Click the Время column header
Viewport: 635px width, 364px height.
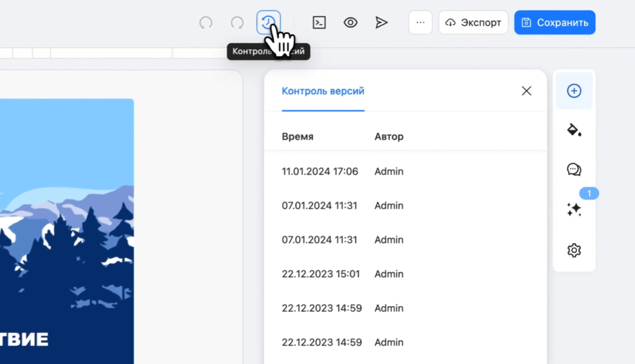297,137
